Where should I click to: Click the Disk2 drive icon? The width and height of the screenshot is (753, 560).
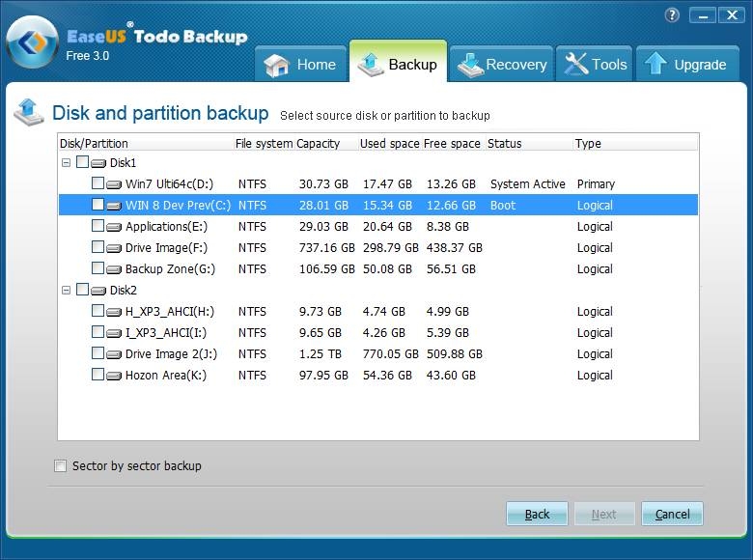[98, 291]
